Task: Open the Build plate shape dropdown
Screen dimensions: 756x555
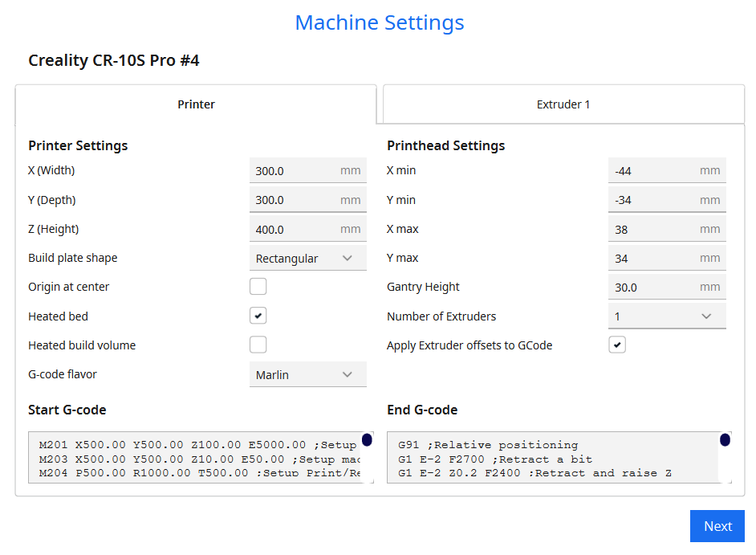Action: coord(307,258)
